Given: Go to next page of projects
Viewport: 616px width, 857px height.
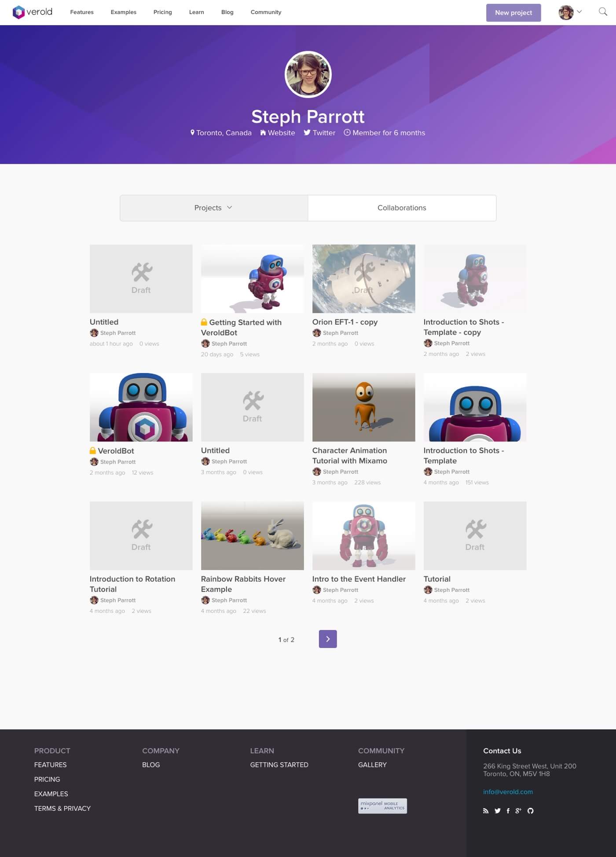Looking at the screenshot, I should click(328, 639).
